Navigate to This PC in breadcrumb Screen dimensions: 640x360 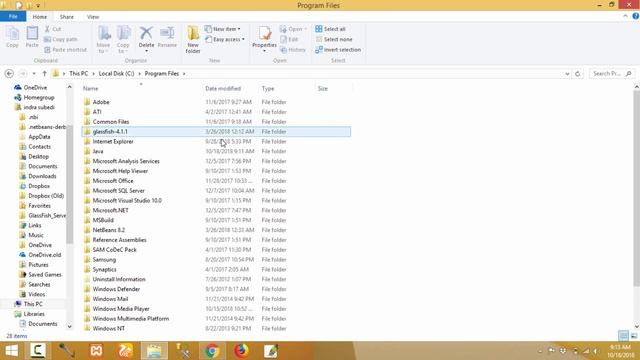(x=78, y=73)
